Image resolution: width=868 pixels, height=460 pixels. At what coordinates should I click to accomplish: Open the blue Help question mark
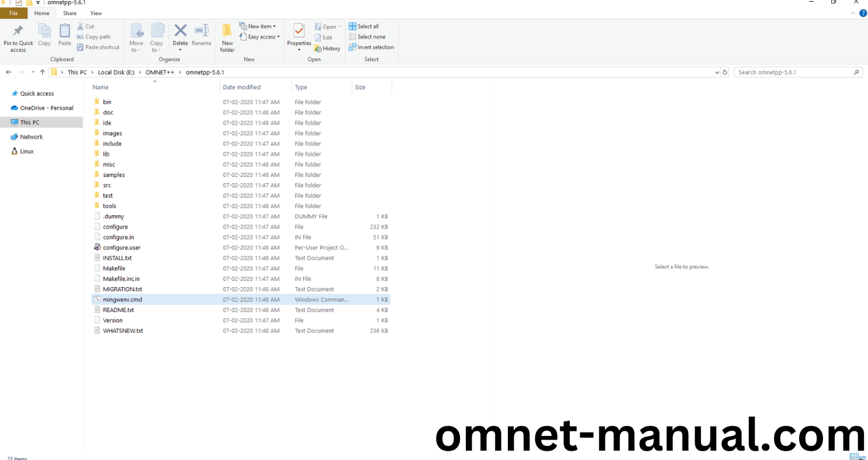point(863,13)
